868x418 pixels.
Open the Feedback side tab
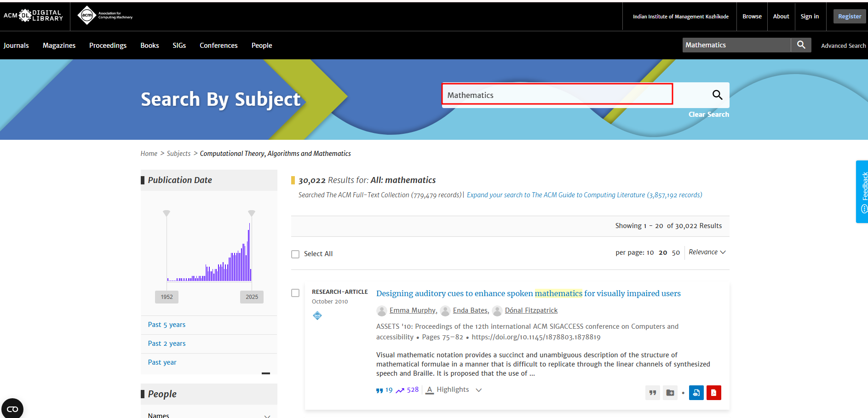[862, 191]
